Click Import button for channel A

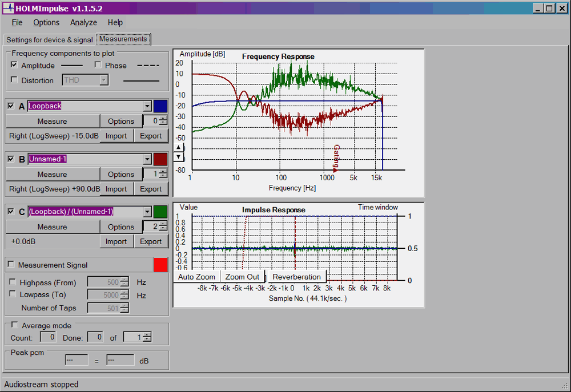[116, 136]
